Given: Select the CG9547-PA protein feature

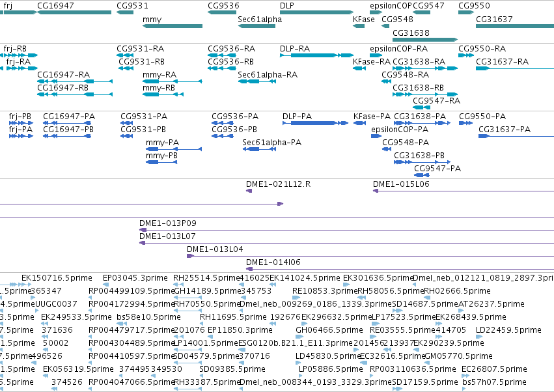Looking at the screenshot, I should (421, 175).
